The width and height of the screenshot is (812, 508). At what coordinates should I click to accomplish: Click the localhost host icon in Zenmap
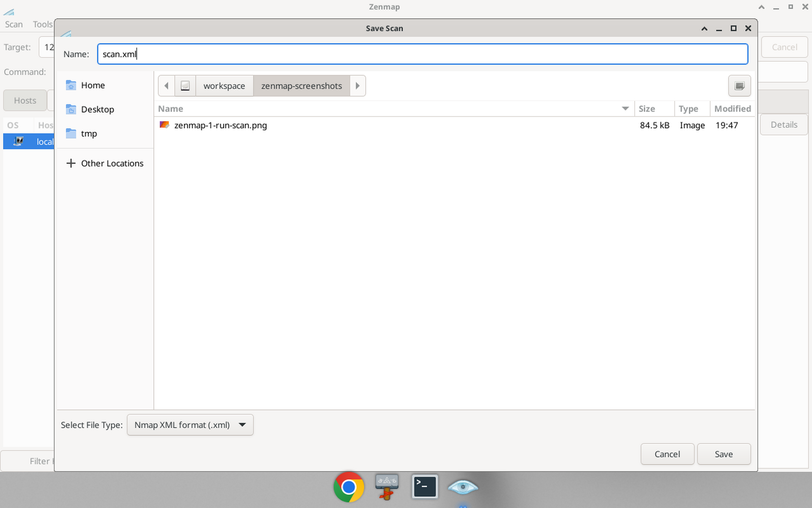point(18,141)
